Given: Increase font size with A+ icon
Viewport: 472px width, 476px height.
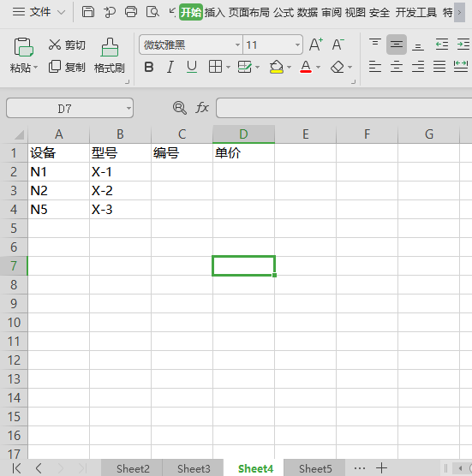Looking at the screenshot, I should (316, 45).
